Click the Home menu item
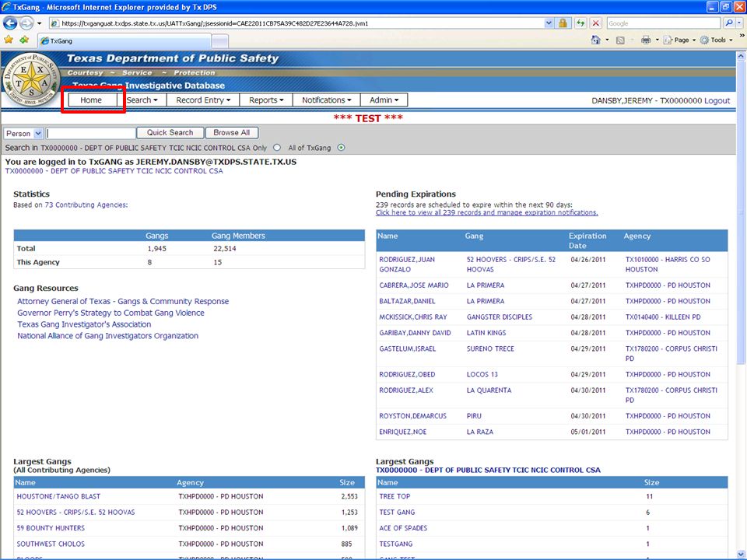 point(91,100)
